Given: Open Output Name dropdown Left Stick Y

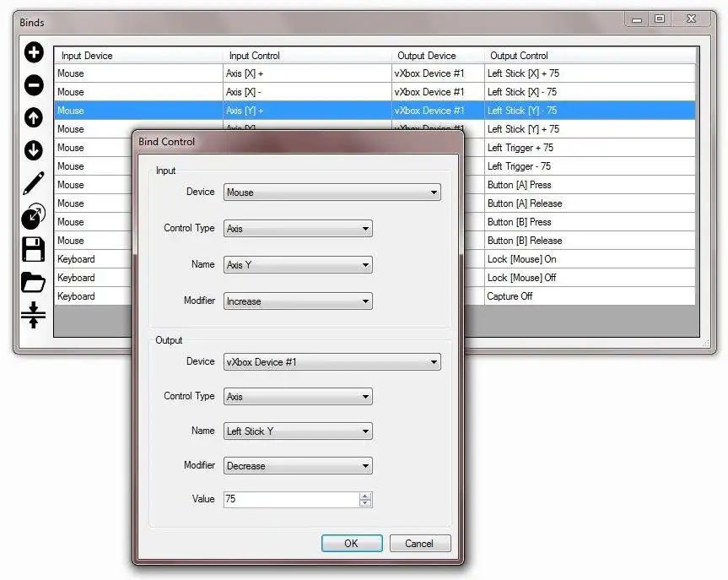Looking at the screenshot, I should coord(298,431).
